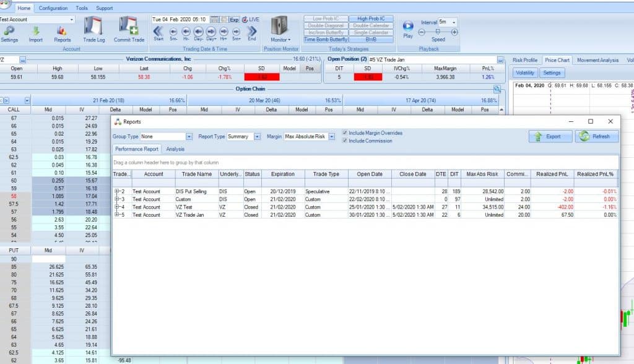Click the Import icon

35,31
